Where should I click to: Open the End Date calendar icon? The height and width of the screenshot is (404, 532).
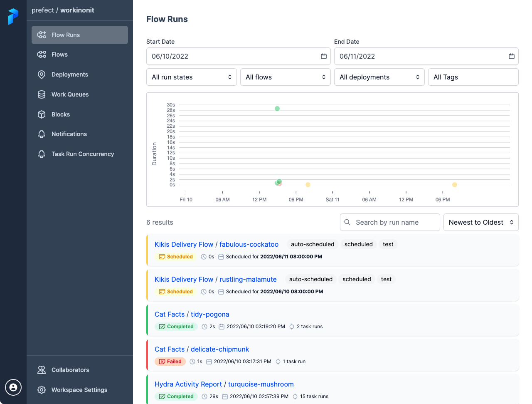(x=512, y=56)
